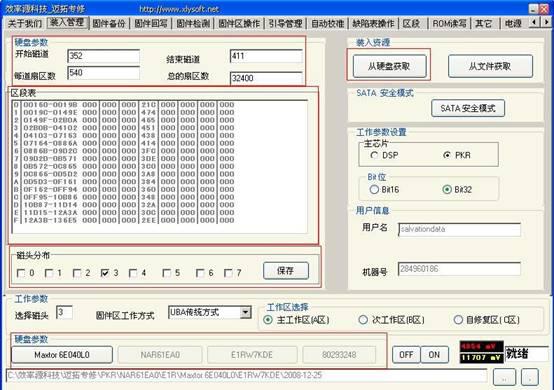Check head 0 checkbox
554x390 pixels.
(x=21, y=273)
